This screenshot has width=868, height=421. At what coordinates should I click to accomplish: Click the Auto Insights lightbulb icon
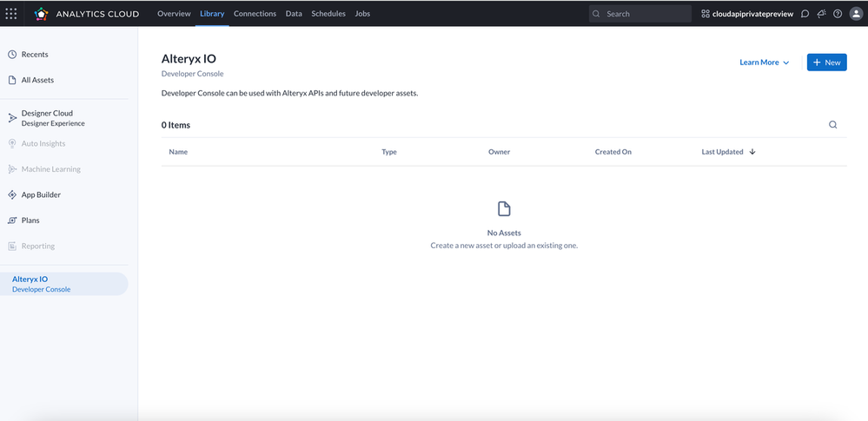tap(12, 144)
